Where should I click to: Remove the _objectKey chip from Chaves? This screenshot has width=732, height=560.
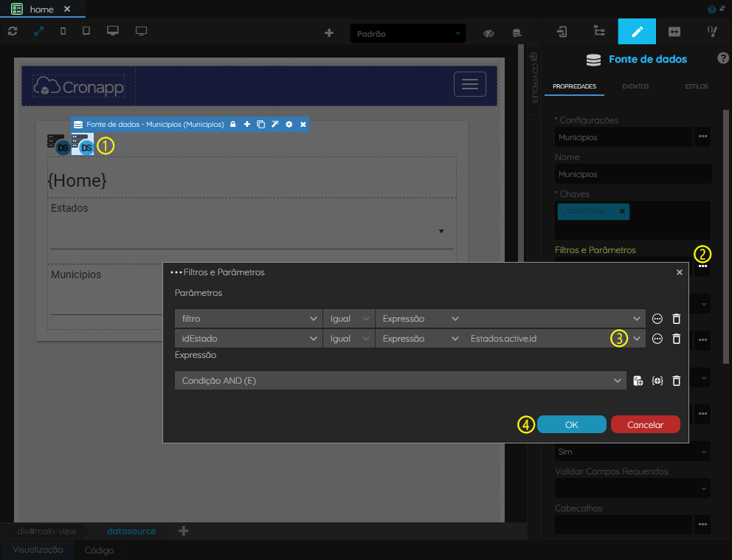click(622, 212)
